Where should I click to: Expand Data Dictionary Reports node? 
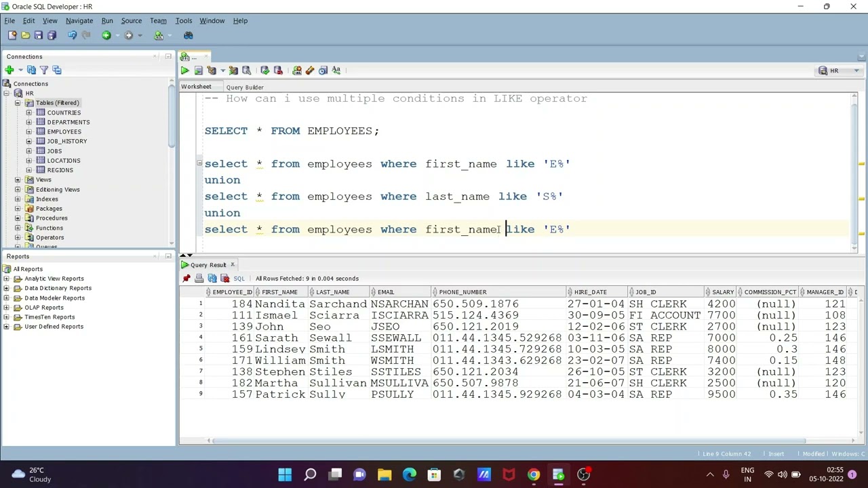(7, 288)
